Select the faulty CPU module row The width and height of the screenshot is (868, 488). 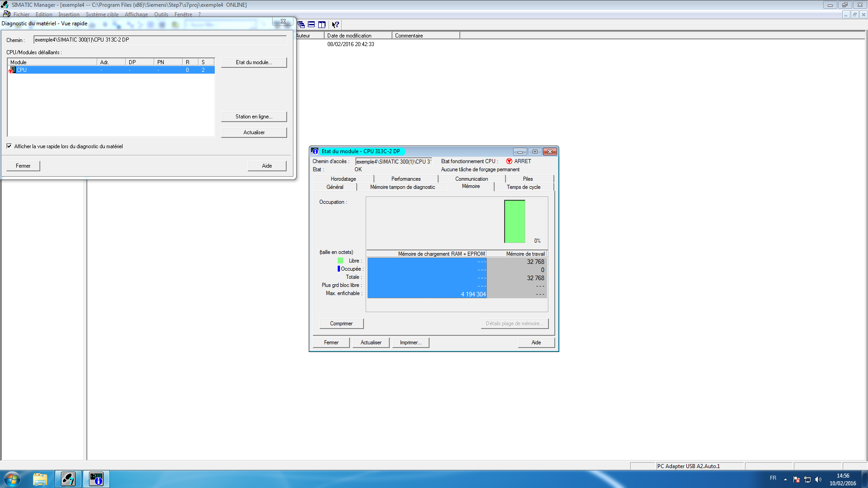(111, 70)
